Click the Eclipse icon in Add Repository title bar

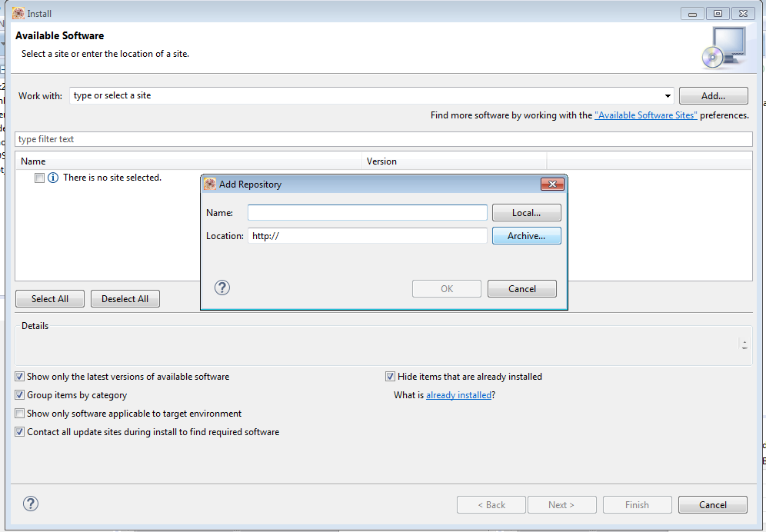(210, 185)
